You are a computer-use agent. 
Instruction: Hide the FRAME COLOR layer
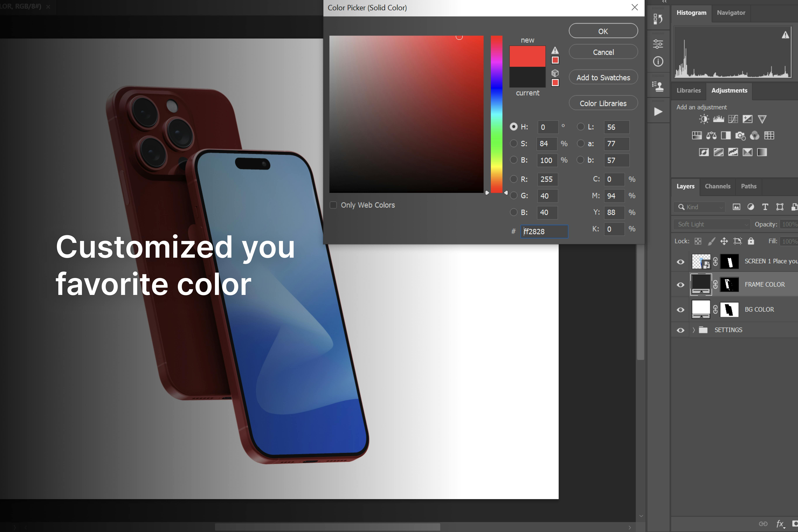680,285
